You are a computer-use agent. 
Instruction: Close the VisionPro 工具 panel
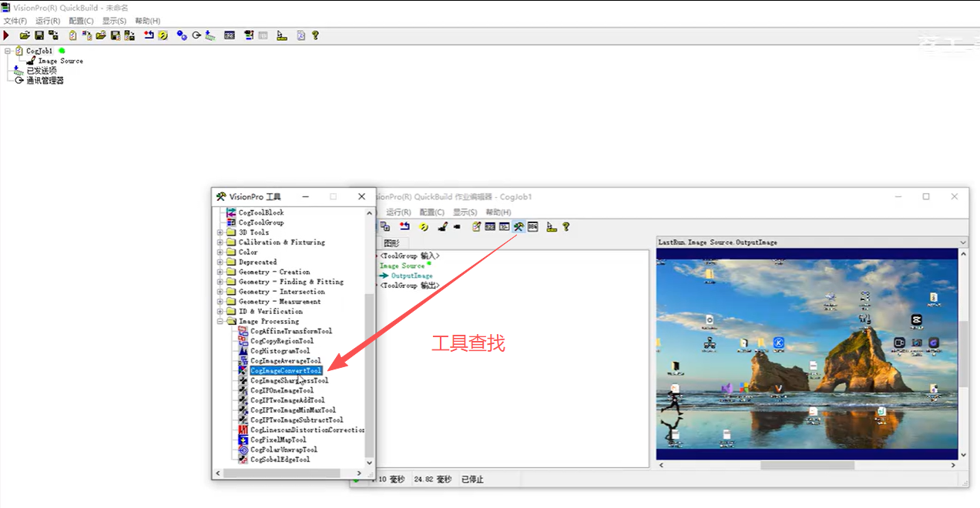click(361, 196)
